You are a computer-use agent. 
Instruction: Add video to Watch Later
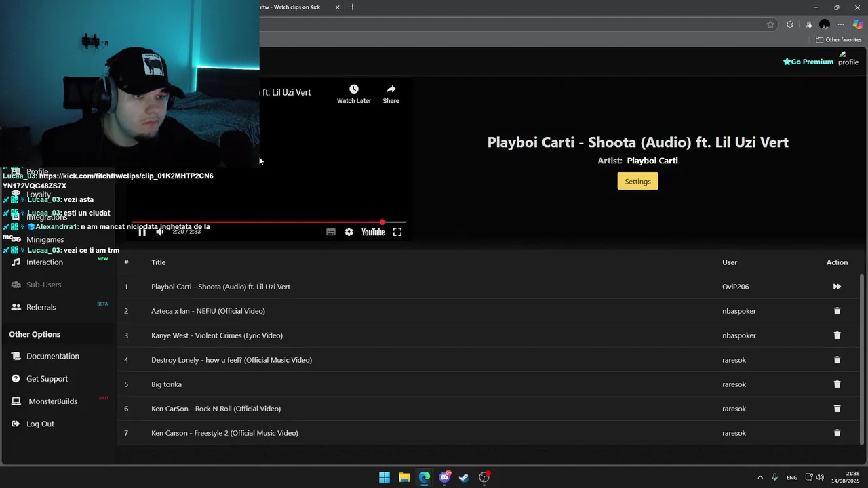click(354, 94)
